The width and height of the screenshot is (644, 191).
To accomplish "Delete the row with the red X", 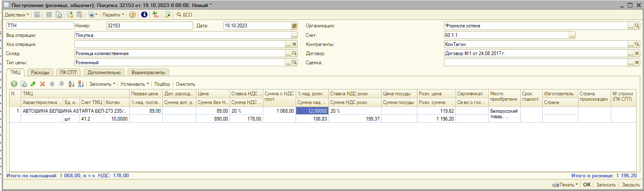I will click(x=42, y=84).
